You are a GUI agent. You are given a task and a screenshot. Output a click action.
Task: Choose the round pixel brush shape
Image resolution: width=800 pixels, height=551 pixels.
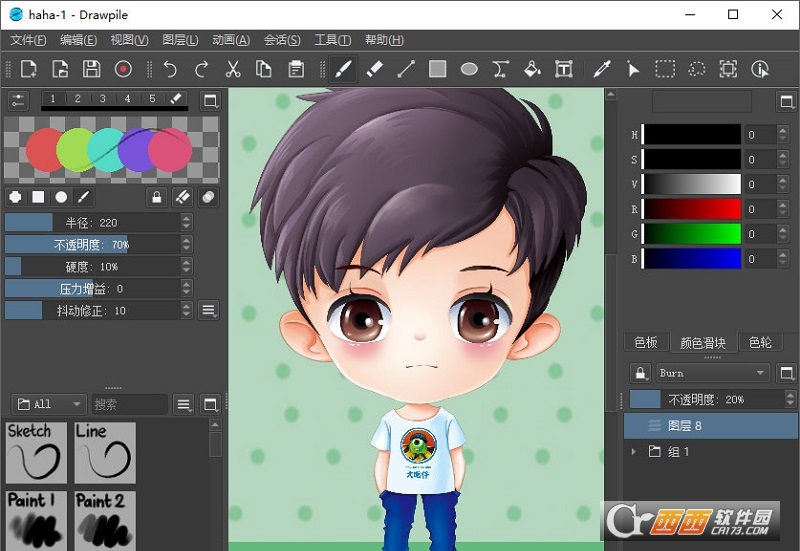tap(15, 197)
